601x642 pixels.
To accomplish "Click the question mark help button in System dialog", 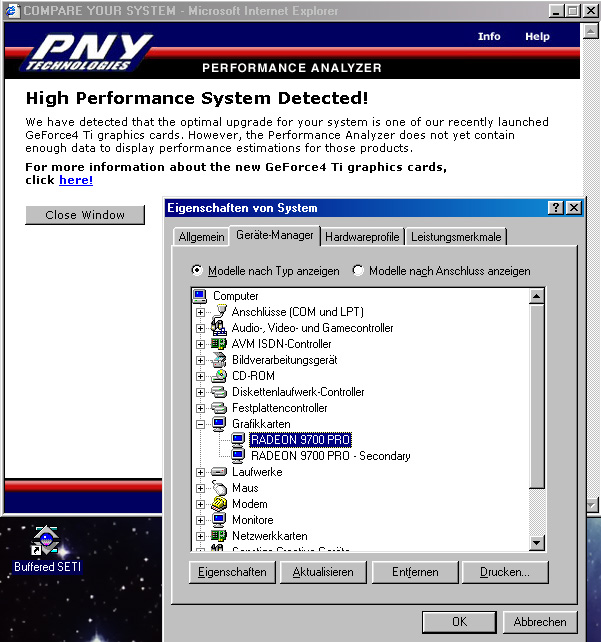I will (556, 208).
